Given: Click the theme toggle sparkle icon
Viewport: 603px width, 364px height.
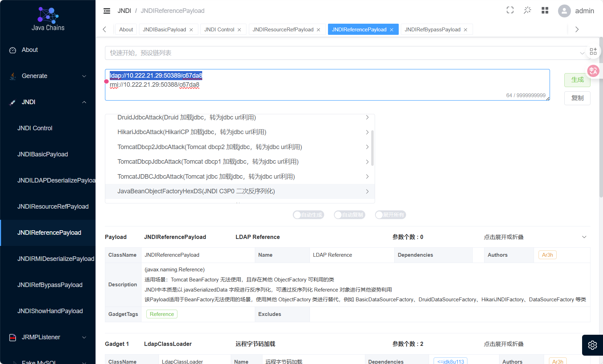Looking at the screenshot, I should (527, 10).
